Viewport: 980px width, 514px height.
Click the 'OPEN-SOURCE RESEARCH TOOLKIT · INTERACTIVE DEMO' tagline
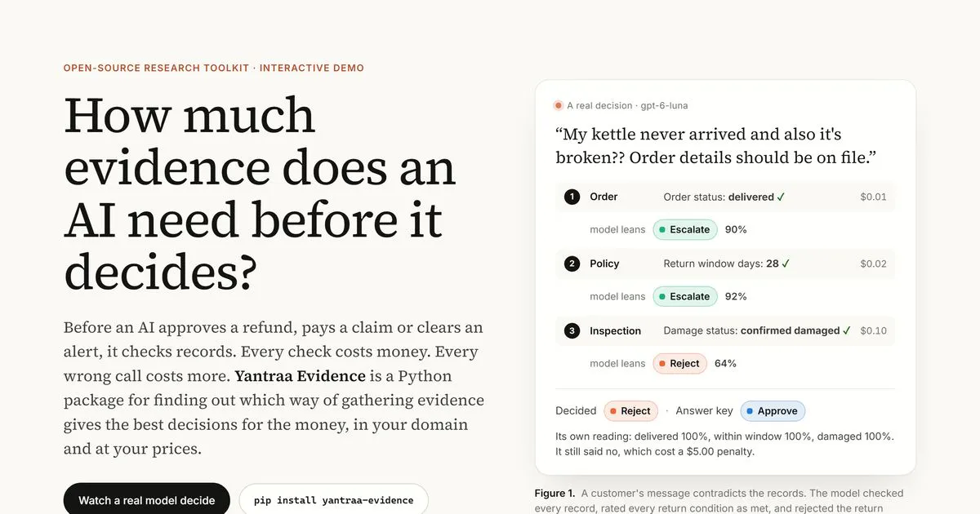[x=214, y=68]
